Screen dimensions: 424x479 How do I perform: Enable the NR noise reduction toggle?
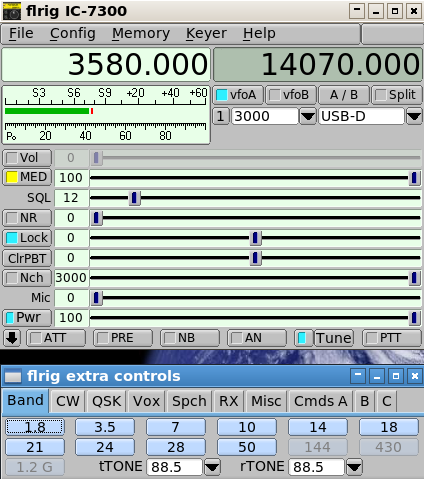27,218
